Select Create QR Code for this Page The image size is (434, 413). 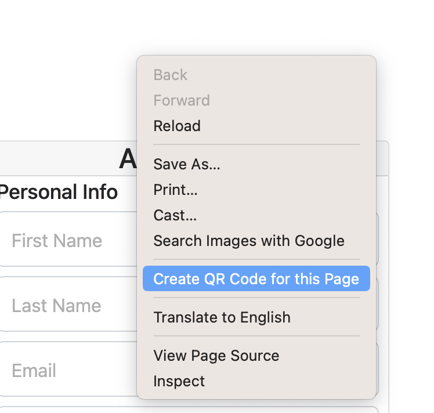pyautogui.click(x=256, y=279)
